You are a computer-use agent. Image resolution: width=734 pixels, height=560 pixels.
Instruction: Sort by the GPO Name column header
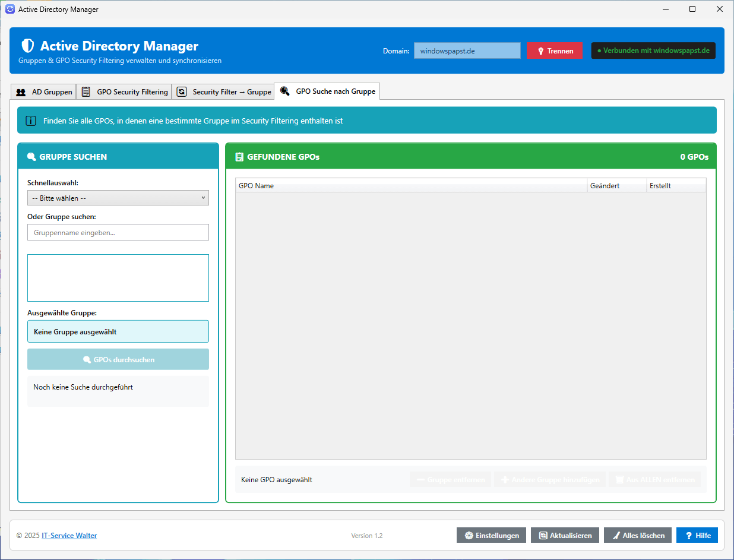click(x=411, y=186)
